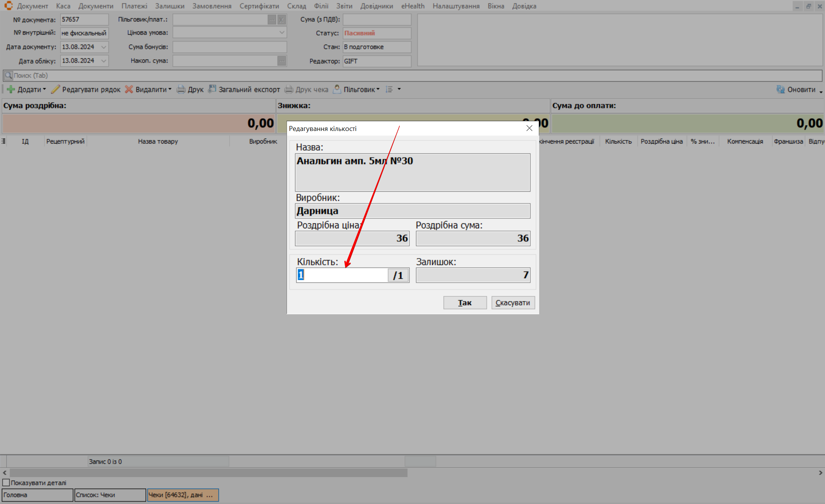Click the Пільговик person icon

(x=337, y=89)
